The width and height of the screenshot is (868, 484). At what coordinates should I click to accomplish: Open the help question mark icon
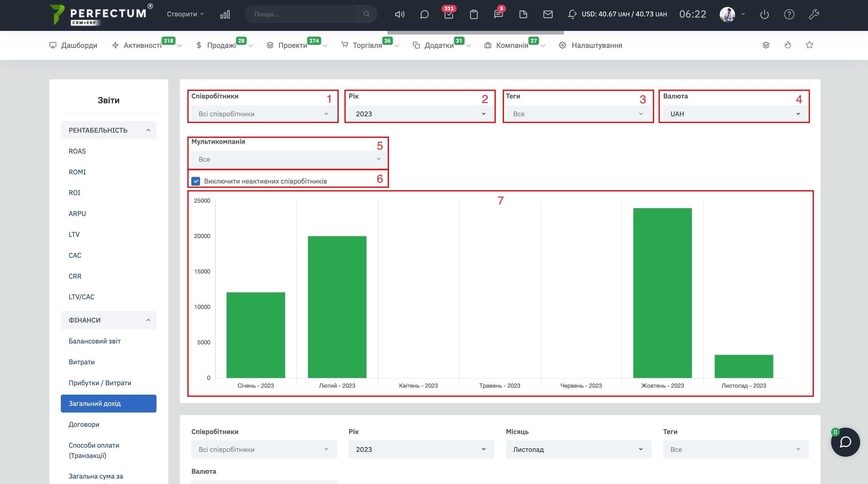tap(789, 14)
